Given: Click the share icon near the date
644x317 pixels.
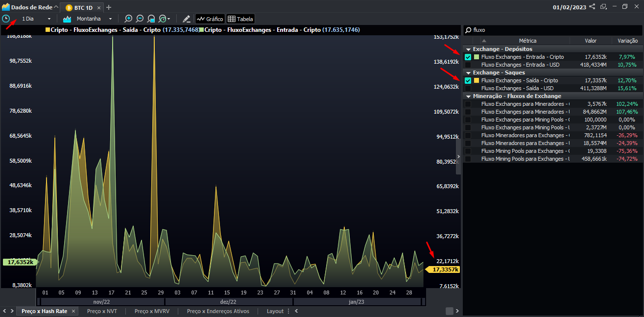Looking at the screenshot, I should tap(592, 6).
